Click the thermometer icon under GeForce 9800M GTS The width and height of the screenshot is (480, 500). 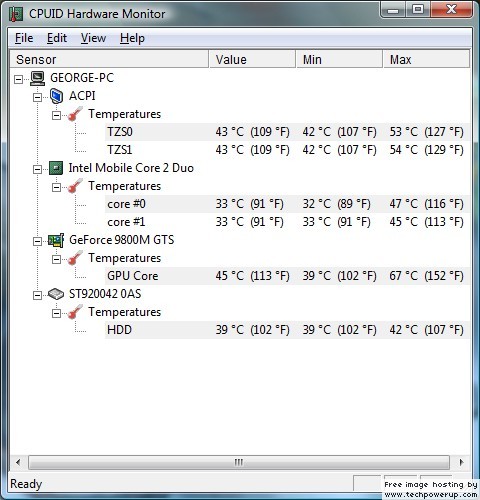point(75,258)
